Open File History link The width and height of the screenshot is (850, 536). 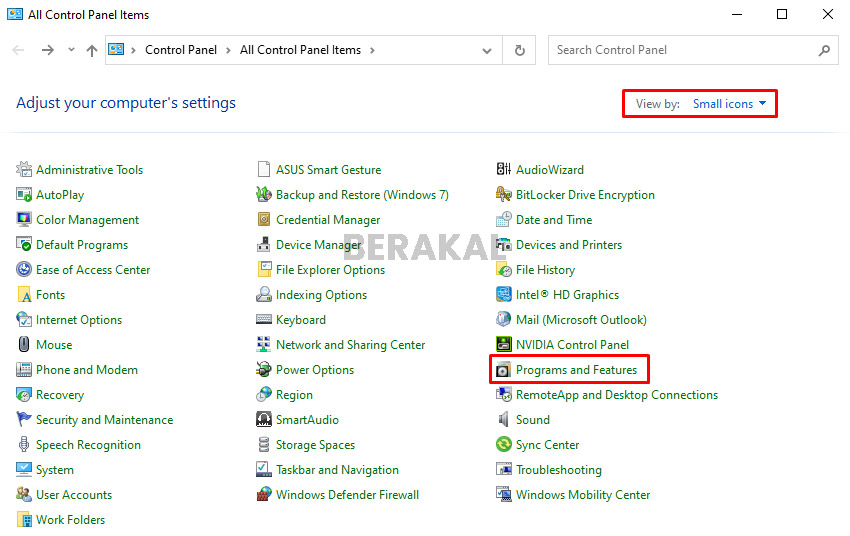pyautogui.click(x=545, y=269)
